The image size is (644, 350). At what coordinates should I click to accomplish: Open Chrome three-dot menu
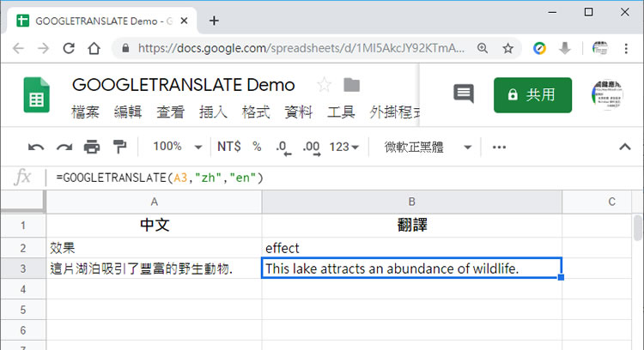click(626, 48)
